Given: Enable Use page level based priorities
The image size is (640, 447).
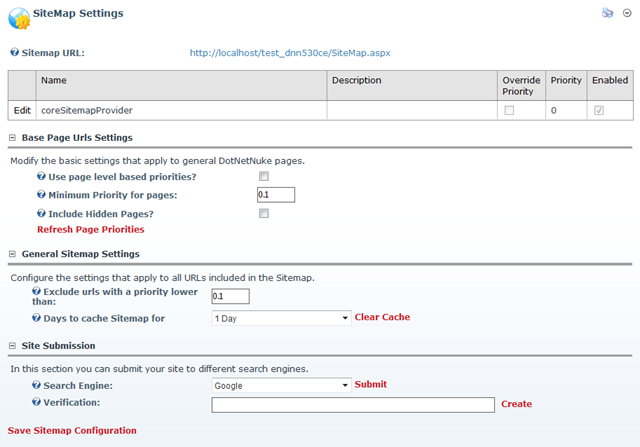Looking at the screenshot, I should [264, 176].
